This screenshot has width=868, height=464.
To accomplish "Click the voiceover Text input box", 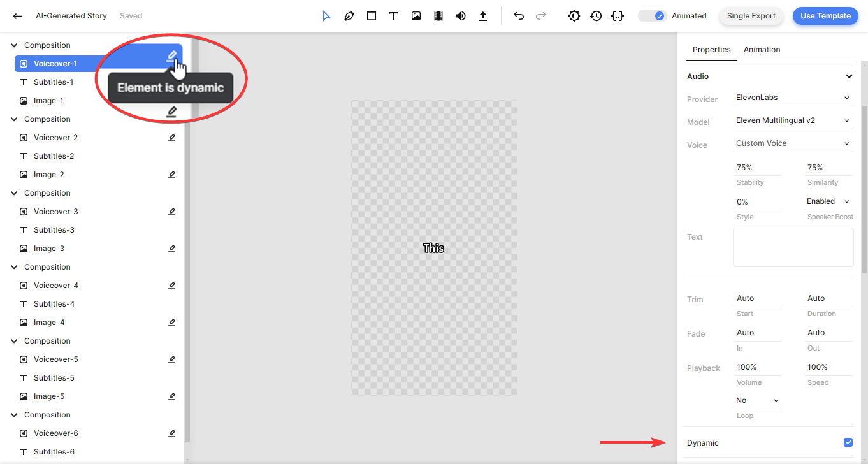I will pyautogui.click(x=793, y=247).
